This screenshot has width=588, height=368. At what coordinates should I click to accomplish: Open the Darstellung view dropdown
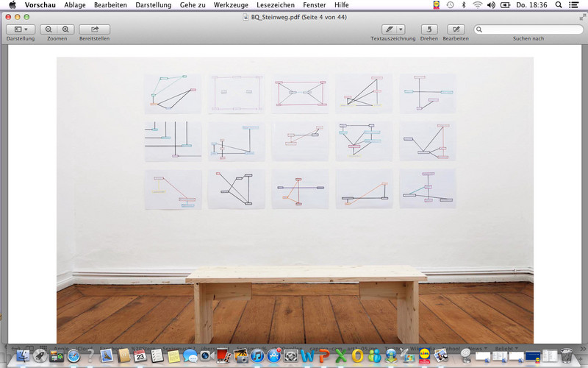point(20,29)
